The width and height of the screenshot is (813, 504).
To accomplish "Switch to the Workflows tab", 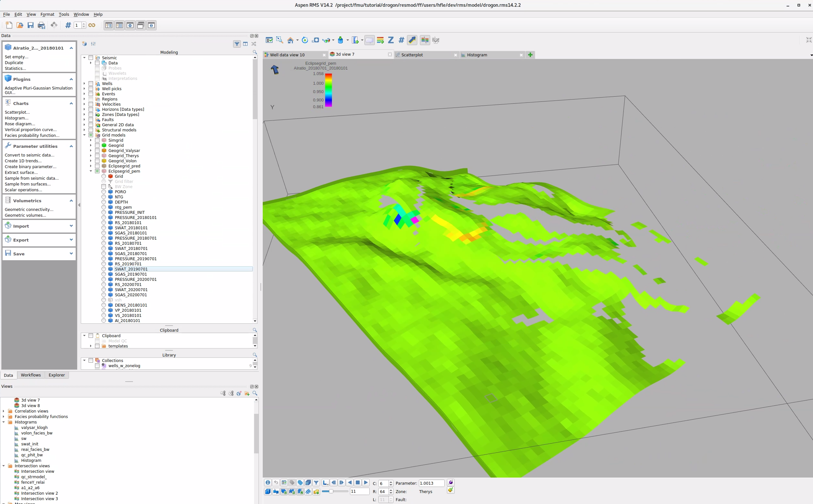I will pos(31,375).
